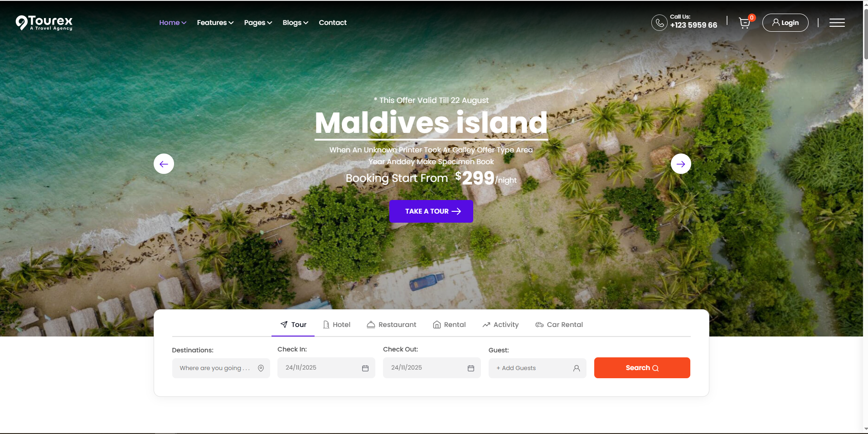The width and height of the screenshot is (868, 434).
Task: Open the Blogs dropdown menu
Action: 296,23
